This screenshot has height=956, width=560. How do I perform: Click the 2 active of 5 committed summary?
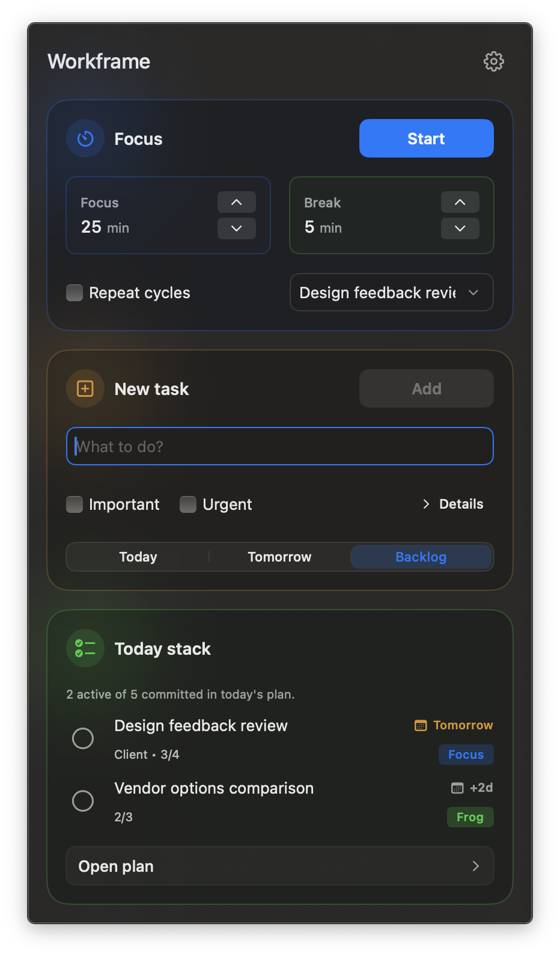180,694
